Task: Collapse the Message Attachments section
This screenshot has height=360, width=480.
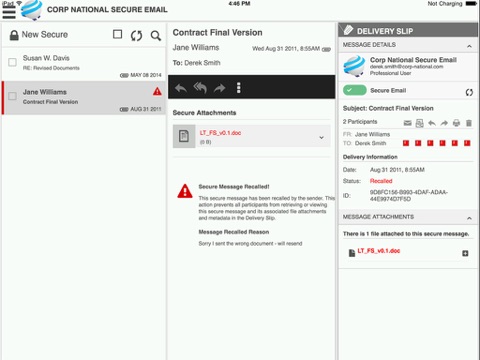Action: [469, 218]
